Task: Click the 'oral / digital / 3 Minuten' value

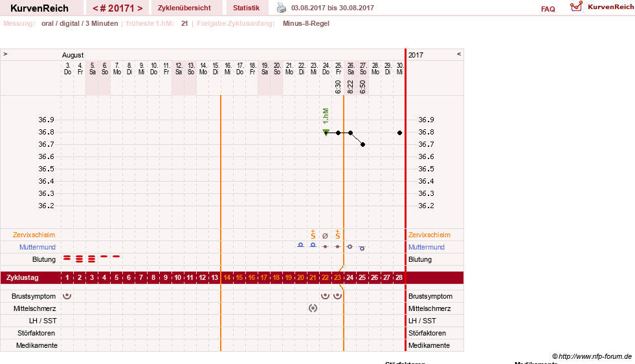Action: (80, 23)
